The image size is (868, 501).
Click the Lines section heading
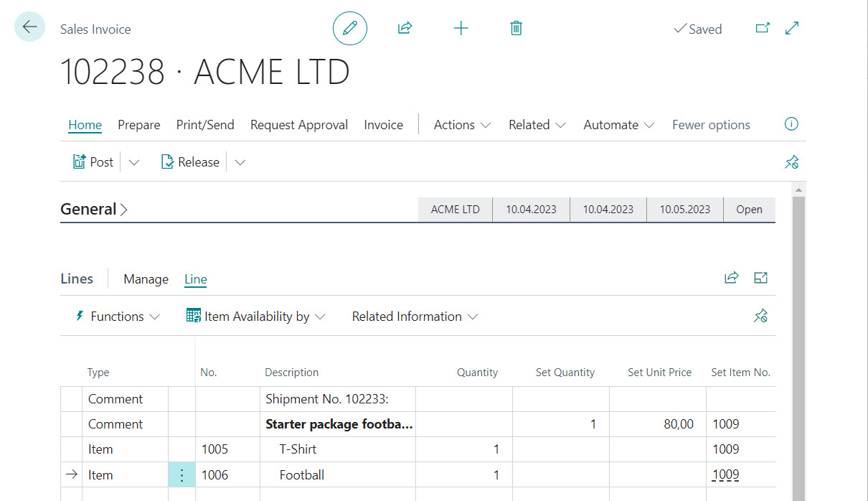(x=77, y=279)
